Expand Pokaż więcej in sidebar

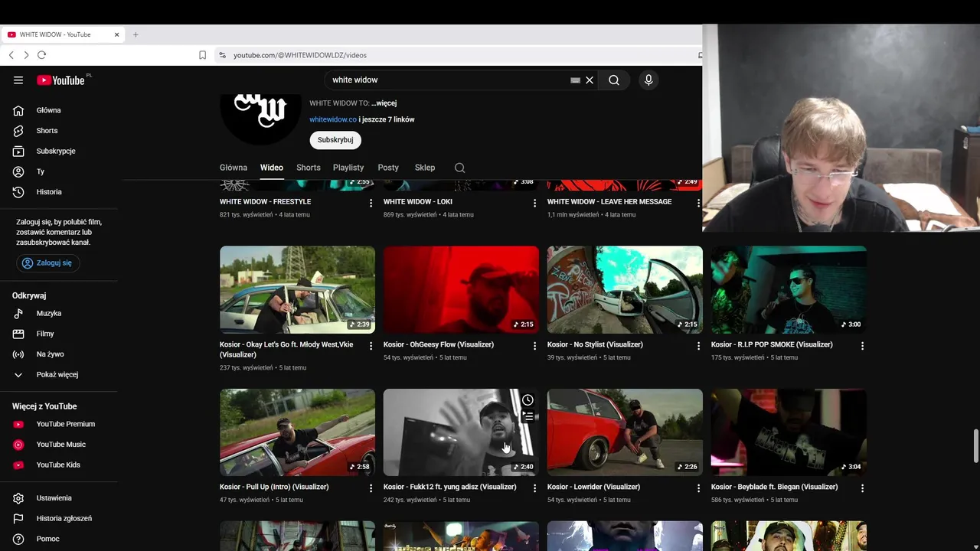click(59, 375)
